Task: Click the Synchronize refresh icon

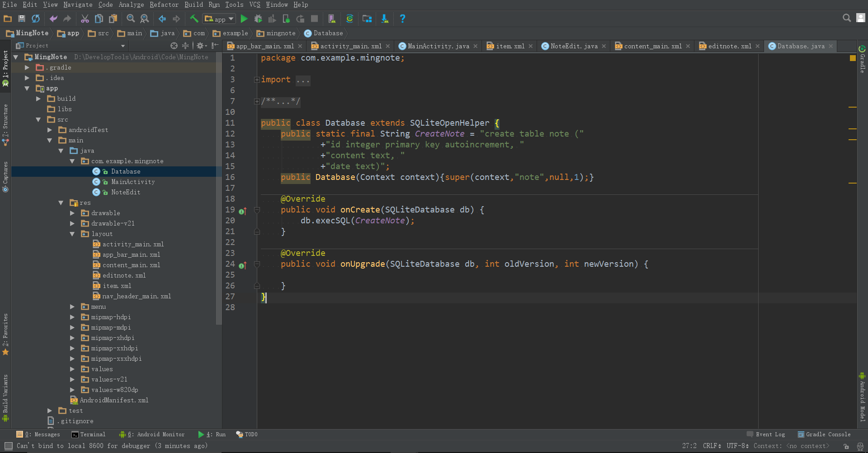Action: 35,19
